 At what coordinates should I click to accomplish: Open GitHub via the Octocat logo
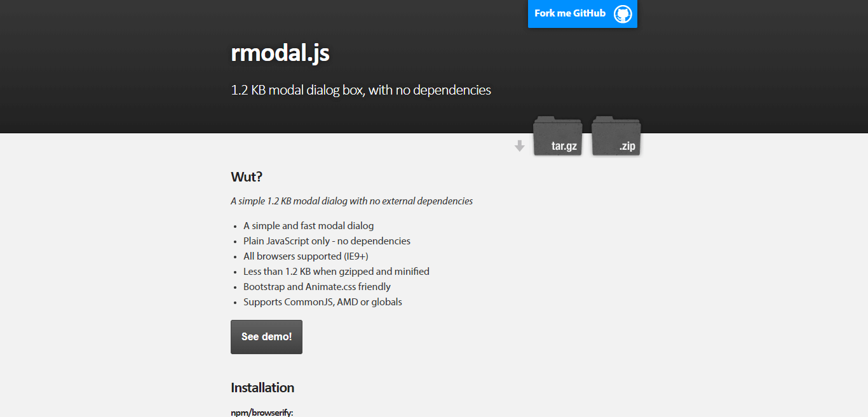coord(623,13)
